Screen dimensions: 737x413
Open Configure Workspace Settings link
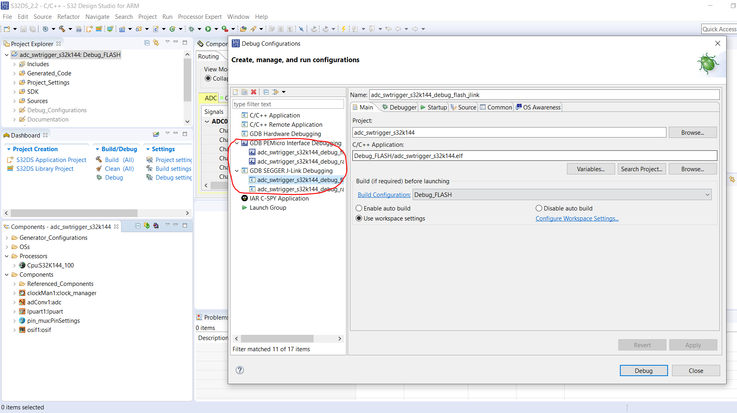tap(577, 218)
